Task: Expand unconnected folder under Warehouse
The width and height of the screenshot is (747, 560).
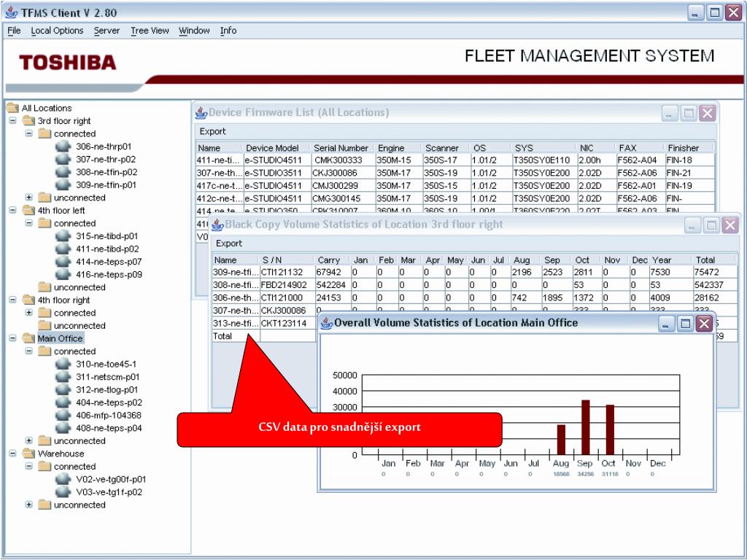Action: (29, 505)
